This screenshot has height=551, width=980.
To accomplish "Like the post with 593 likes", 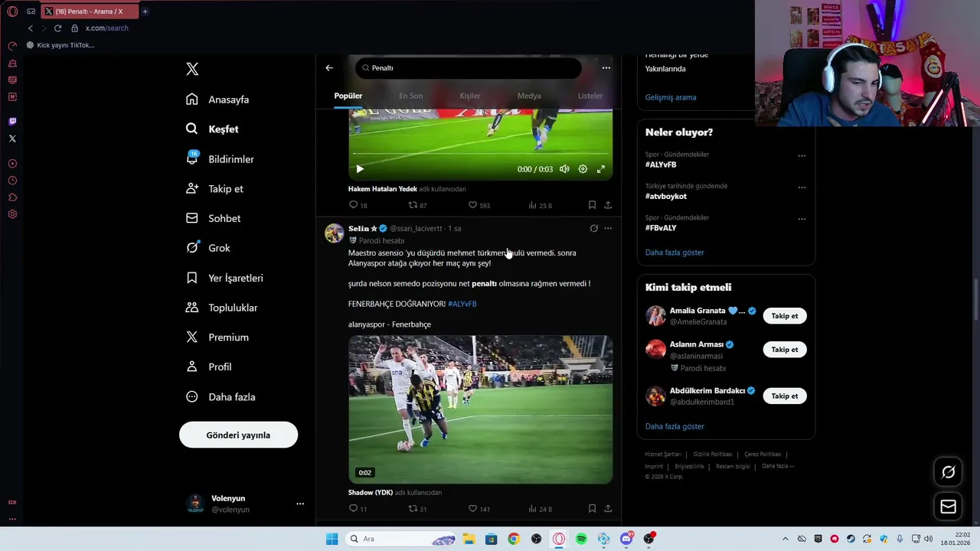I will [479, 205].
